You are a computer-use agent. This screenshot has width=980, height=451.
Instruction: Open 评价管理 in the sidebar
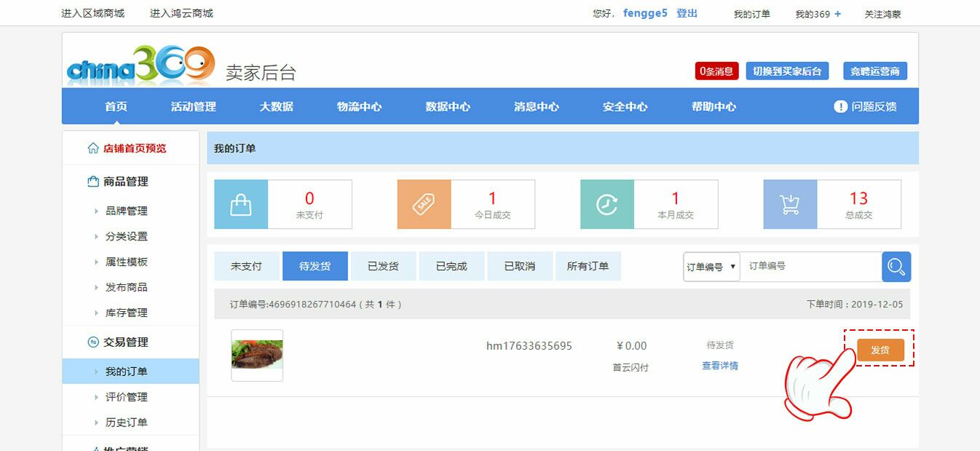(x=126, y=397)
